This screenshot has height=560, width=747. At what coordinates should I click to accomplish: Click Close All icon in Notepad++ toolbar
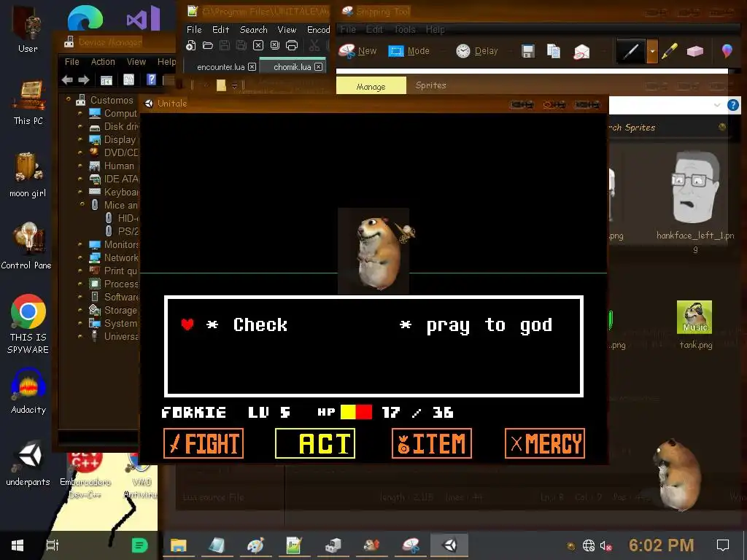(275, 45)
